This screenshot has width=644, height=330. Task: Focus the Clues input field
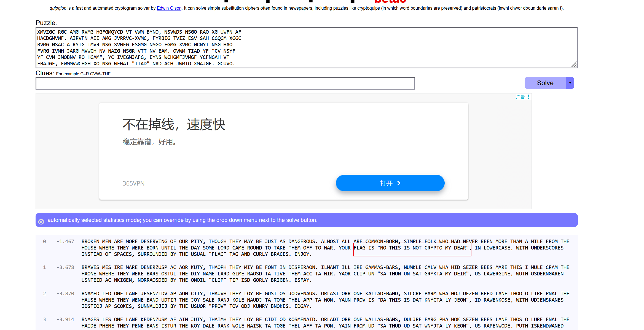tap(225, 83)
